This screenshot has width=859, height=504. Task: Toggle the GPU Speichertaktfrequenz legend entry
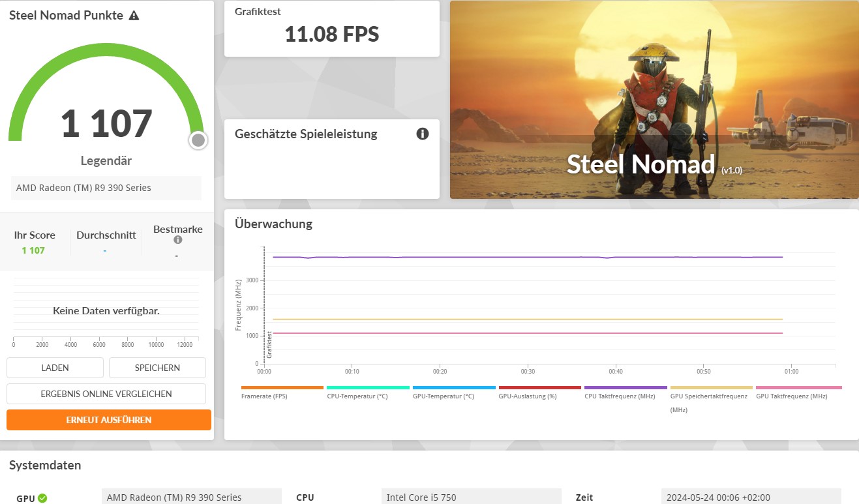(711, 398)
